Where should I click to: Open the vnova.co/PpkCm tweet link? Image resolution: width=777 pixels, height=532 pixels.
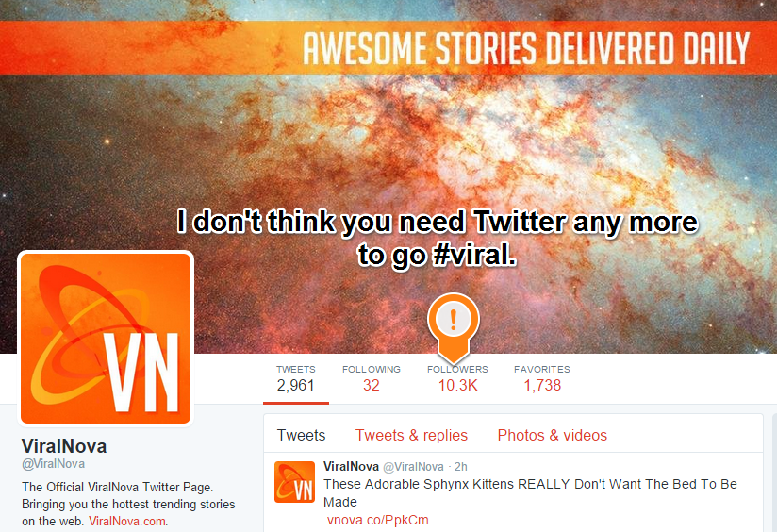pos(377,520)
